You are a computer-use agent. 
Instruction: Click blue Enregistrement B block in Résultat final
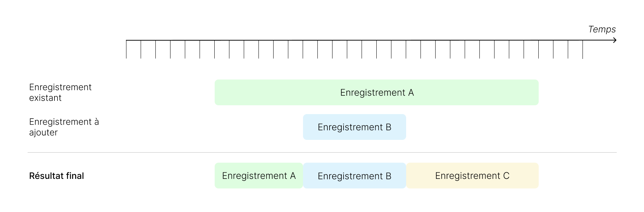click(x=354, y=176)
